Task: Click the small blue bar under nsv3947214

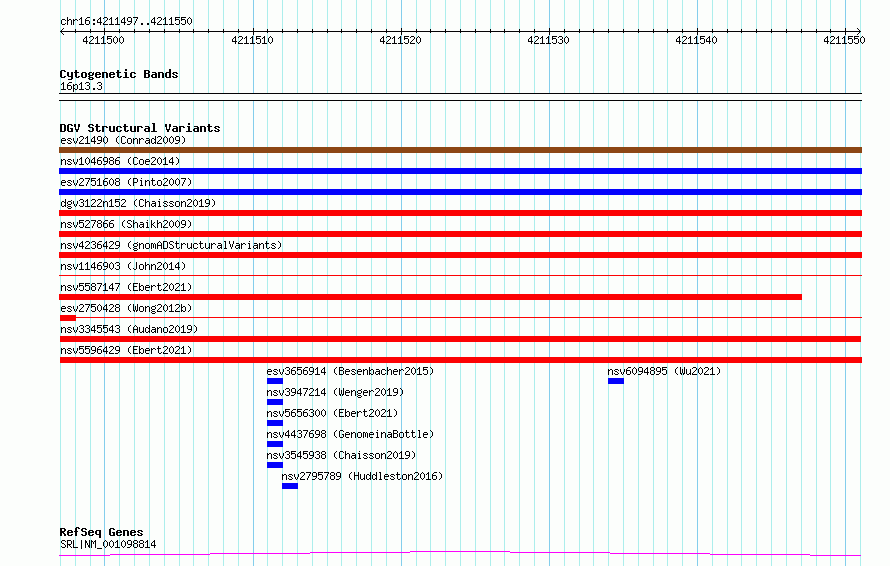Action: 275,402
